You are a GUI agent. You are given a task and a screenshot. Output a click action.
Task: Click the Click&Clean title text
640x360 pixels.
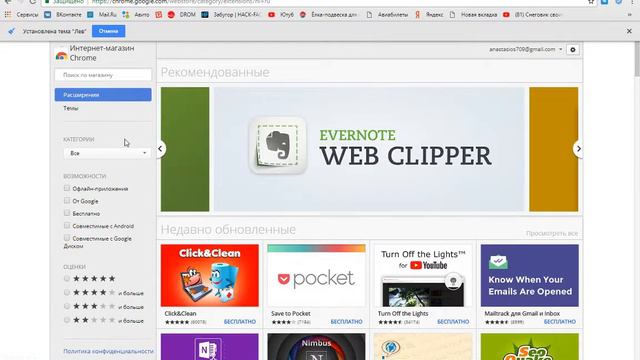click(180, 313)
